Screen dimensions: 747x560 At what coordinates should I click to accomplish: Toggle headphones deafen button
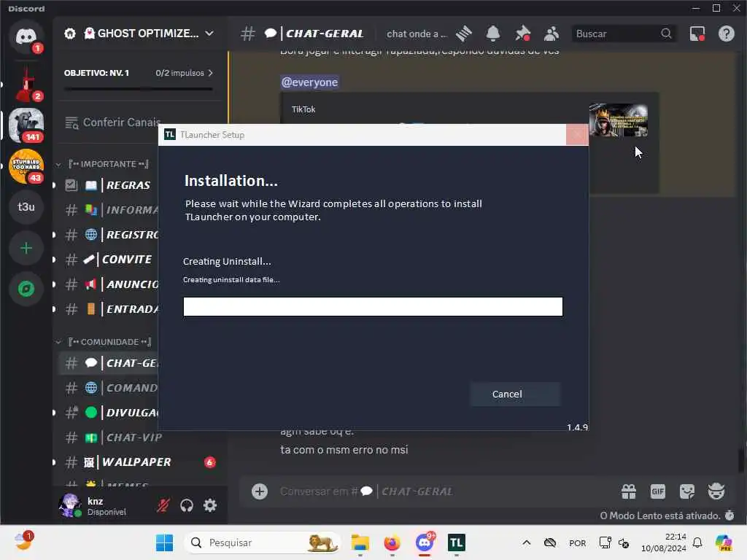pyautogui.click(x=187, y=505)
